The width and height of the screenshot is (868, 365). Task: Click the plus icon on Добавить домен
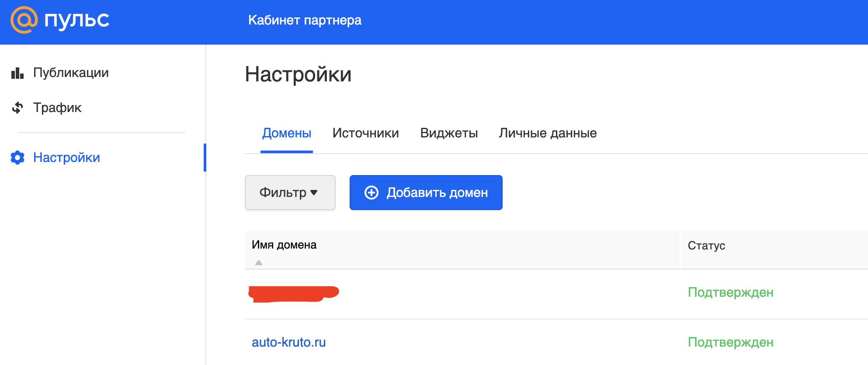(x=372, y=193)
